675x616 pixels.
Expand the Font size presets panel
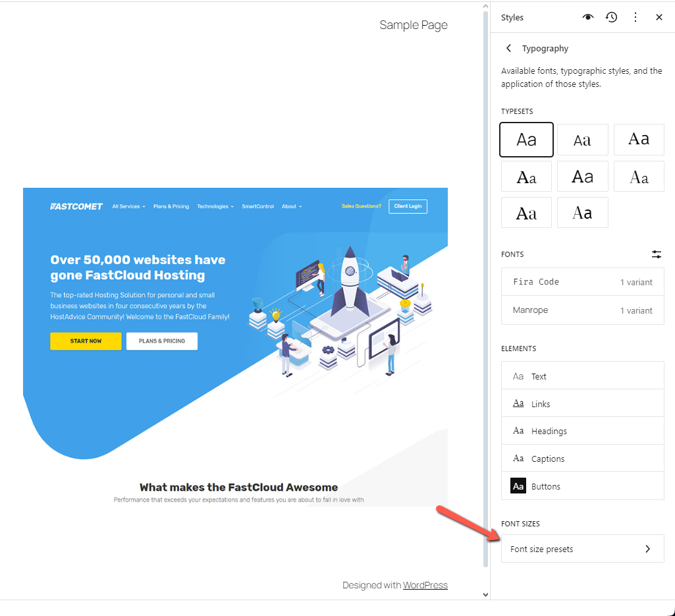coord(582,548)
